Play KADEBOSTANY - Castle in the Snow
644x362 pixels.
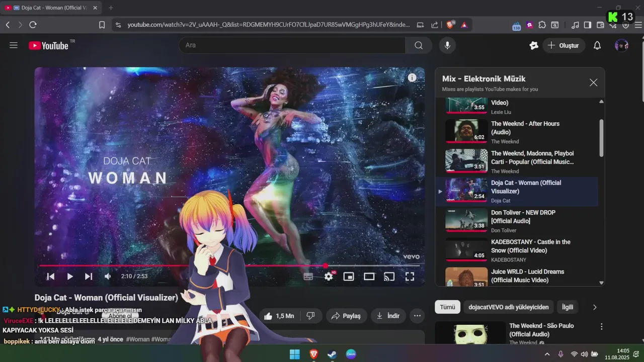[x=517, y=250]
